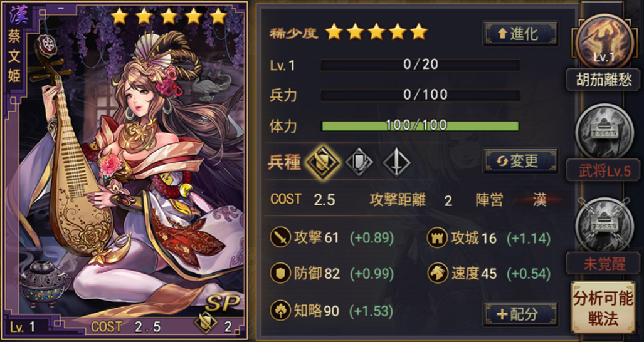Image resolution: width=644 pixels, height=342 pixels.
Task: Choose the second grey shield troop type
Action: [x=359, y=162]
